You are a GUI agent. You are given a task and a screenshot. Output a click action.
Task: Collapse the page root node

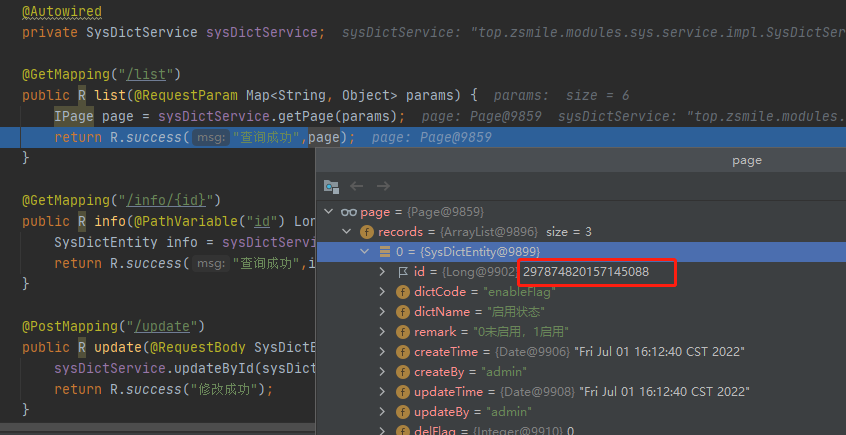tap(328, 212)
